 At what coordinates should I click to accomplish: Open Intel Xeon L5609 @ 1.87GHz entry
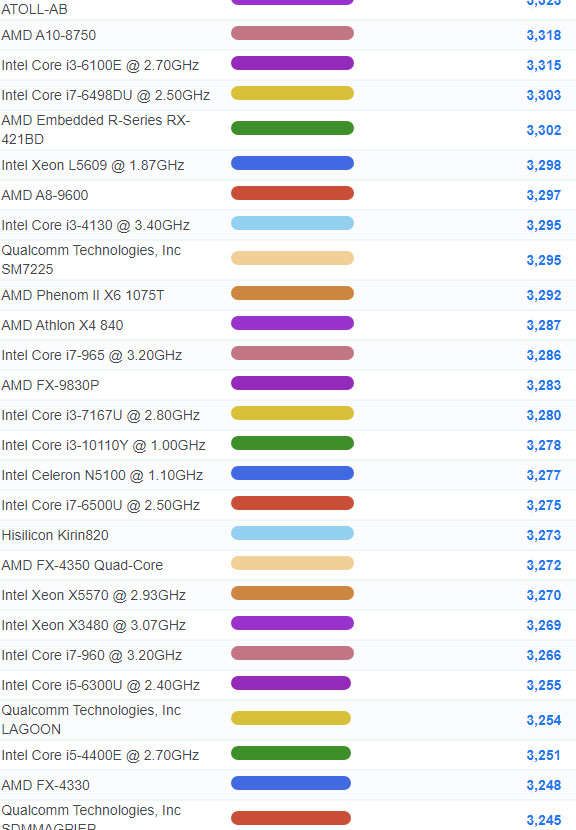pyautogui.click(x=93, y=165)
